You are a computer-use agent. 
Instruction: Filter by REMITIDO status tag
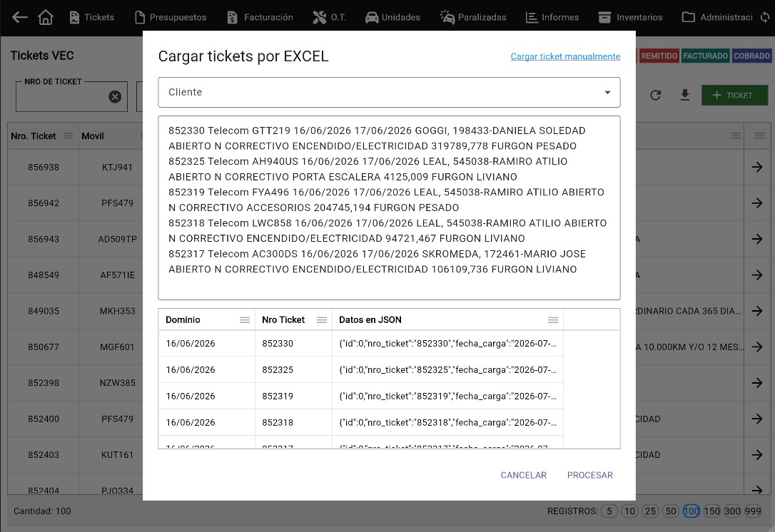point(659,56)
